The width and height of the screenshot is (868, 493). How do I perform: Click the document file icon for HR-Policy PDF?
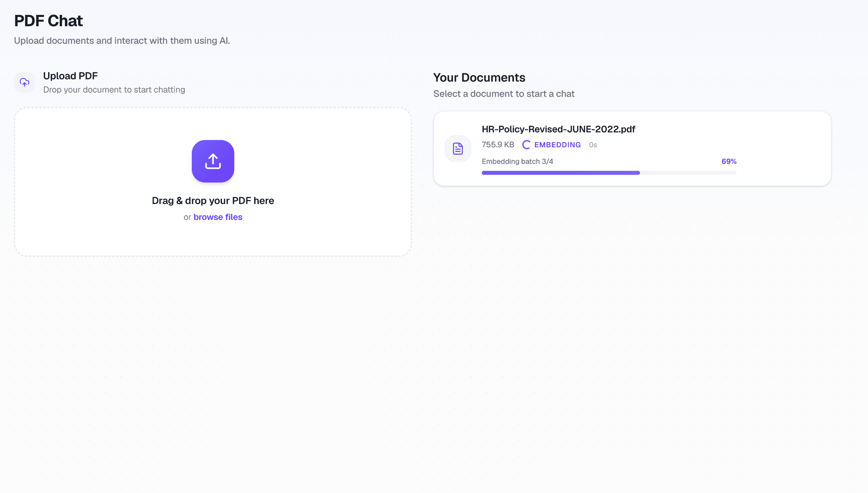tap(458, 149)
